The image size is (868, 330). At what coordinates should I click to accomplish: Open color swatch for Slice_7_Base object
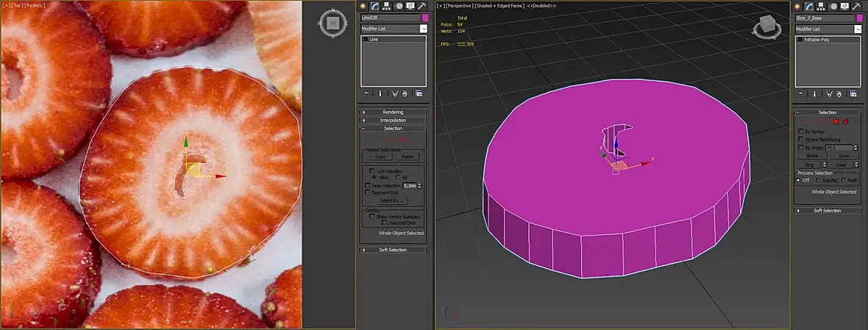point(860,18)
